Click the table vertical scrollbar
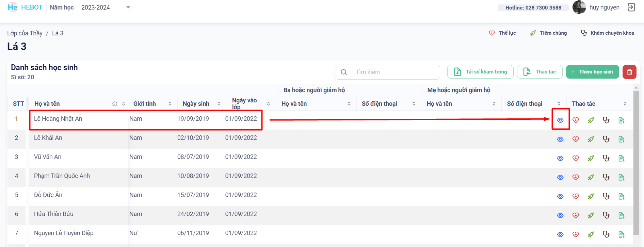Image resolution: width=644 pixels, height=247 pixels. tap(636, 160)
